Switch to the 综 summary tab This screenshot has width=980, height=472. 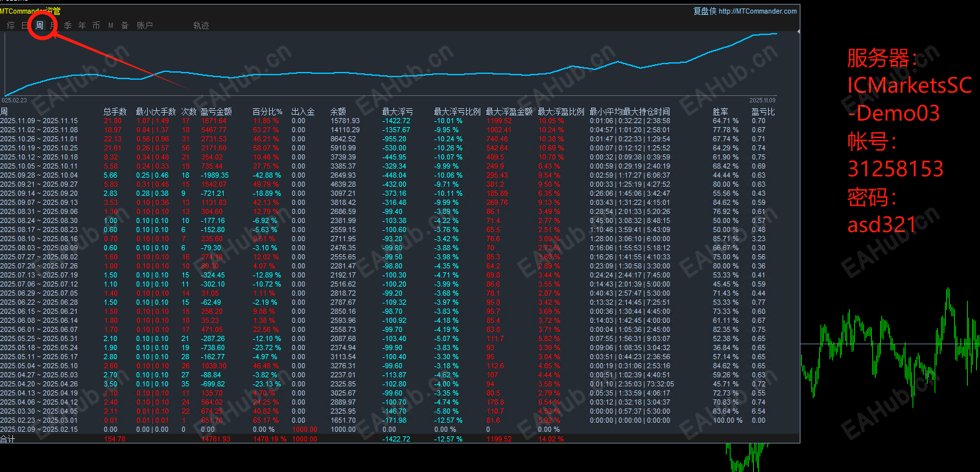tap(10, 26)
